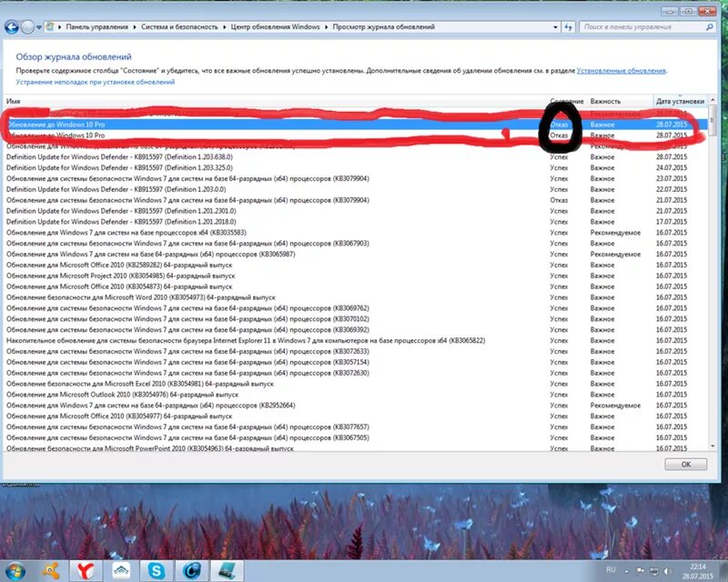Open Action Center flag in tray
The image size is (728, 582).
click(x=640, y=571)
